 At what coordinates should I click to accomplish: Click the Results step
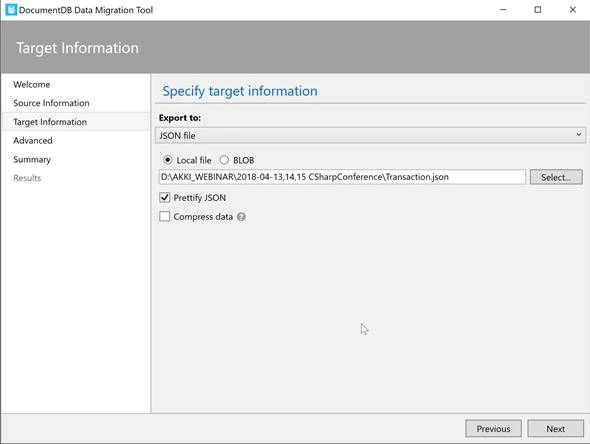click(27, 178)
